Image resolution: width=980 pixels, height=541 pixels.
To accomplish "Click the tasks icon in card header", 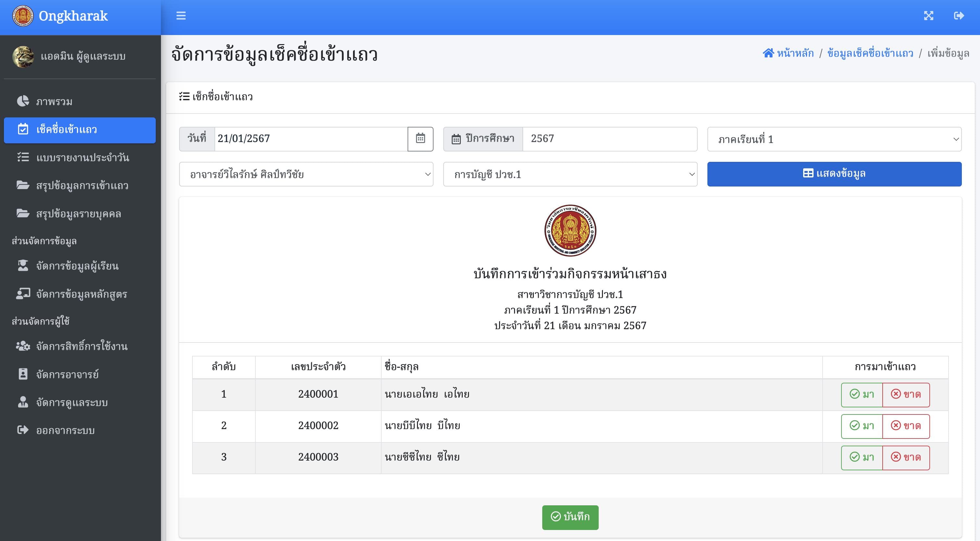I will pos(184,97).
